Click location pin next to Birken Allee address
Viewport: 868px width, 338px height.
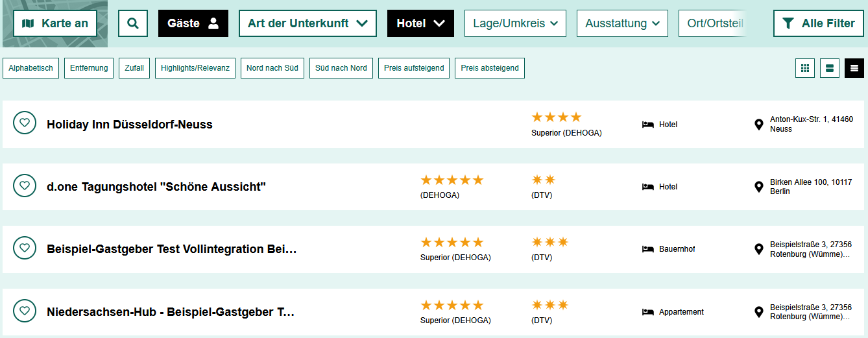pyautogui.click(x=759, y=187)
